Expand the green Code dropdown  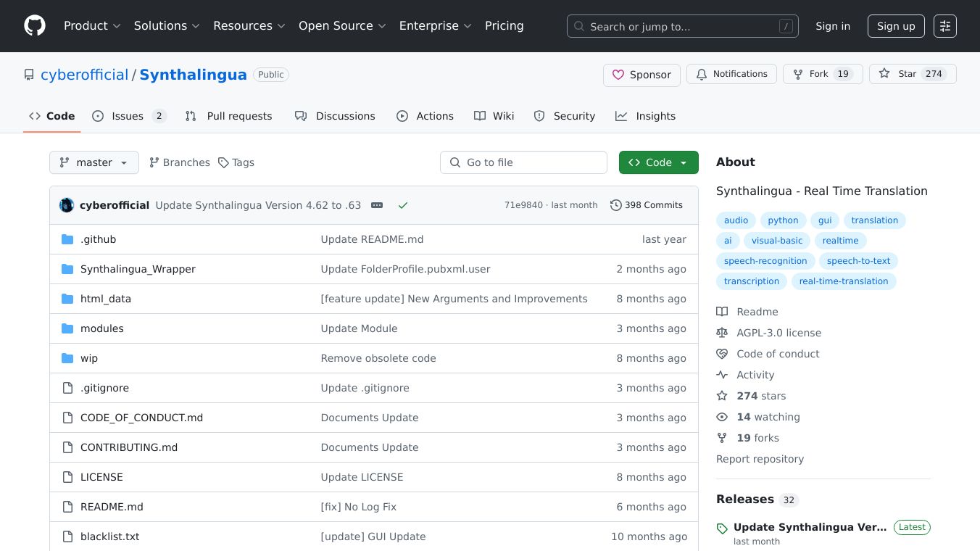click(658, 162)
